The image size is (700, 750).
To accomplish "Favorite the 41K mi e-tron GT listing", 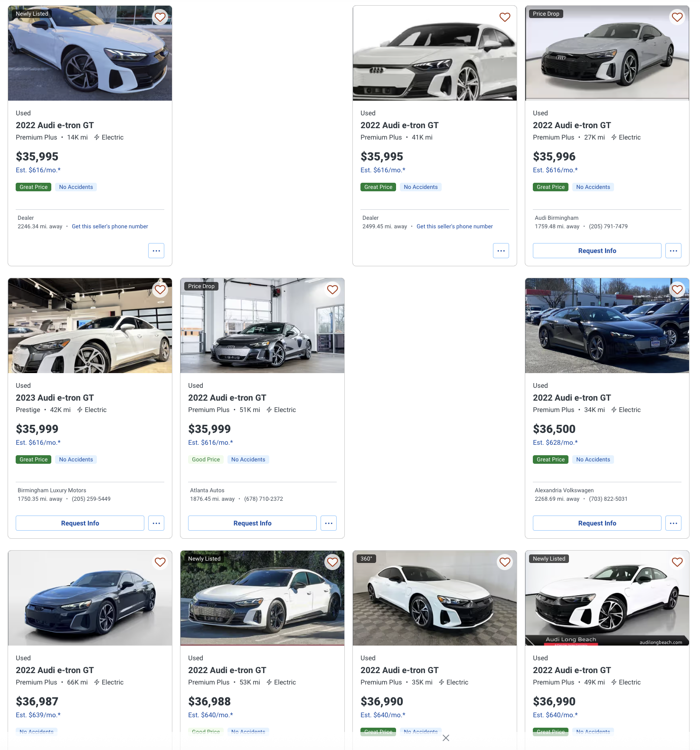I will (505, 18).
